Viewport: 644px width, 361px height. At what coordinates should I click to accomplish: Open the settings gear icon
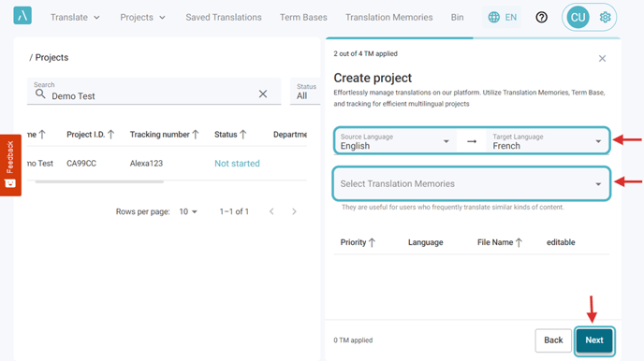(x=605, y=17)
